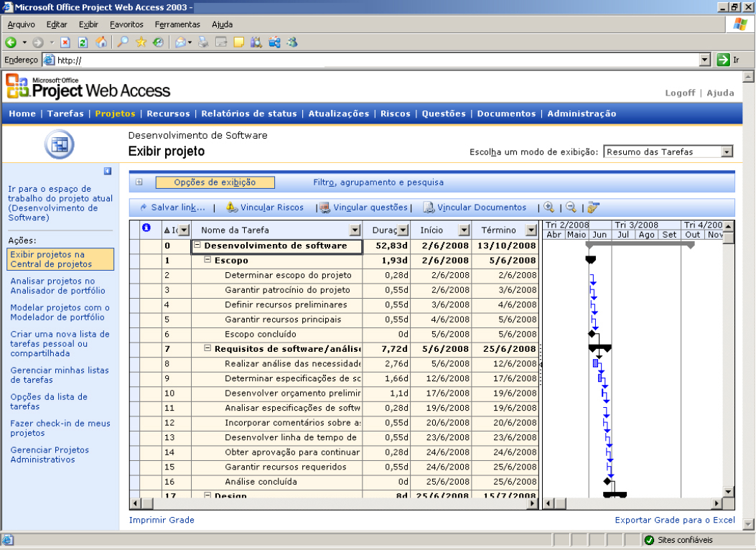Switch to the Tarefas tab
The image size is (756, 550).
tap(65, 113)
